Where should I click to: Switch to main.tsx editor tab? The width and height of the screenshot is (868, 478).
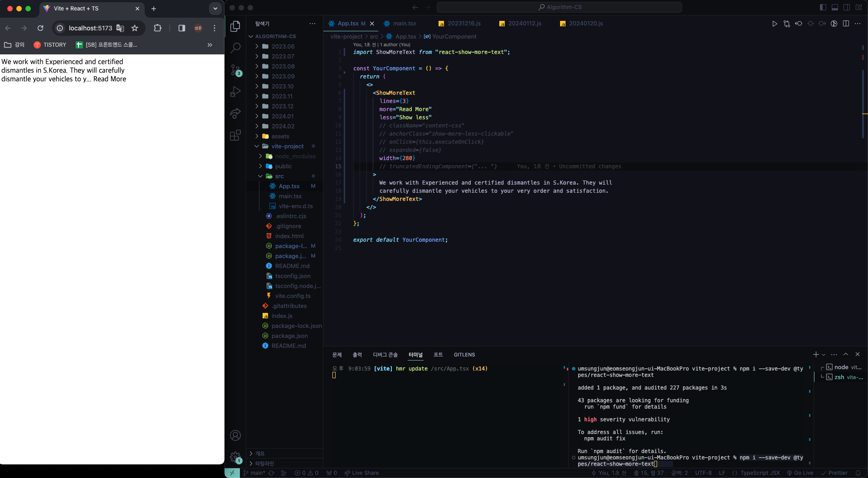404,24
